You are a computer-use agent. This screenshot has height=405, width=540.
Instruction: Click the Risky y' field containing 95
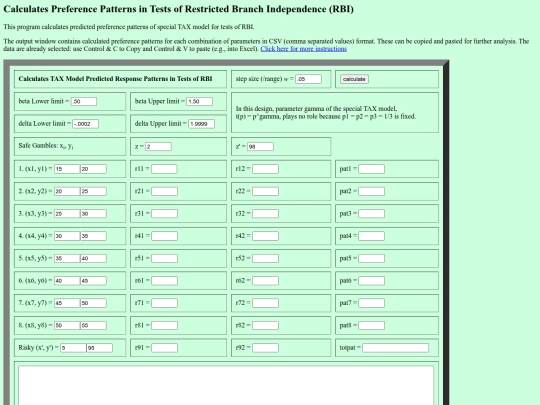99,348
